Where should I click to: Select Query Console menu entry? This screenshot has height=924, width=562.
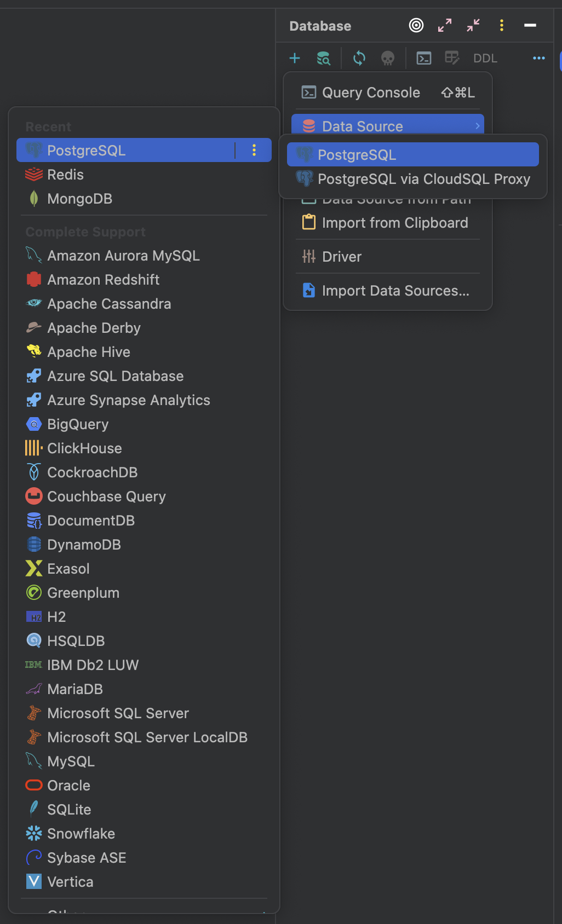(x=371, y=93)
